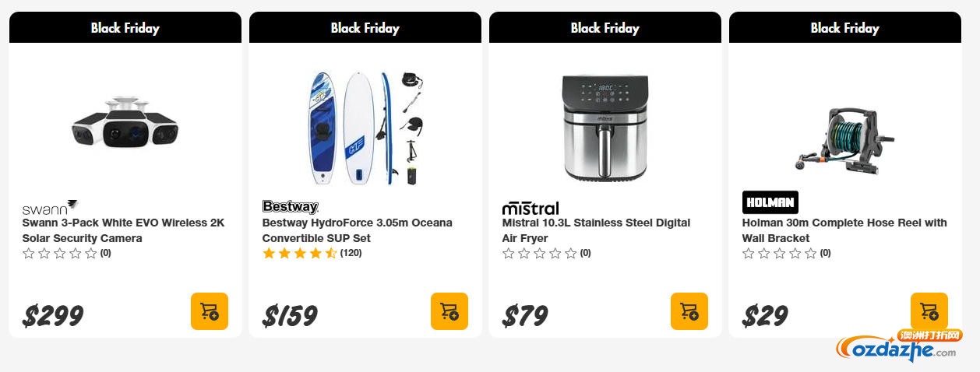Viewport: 980px width, 372px height.
Task: Click the Bestway brand logo
Action: (x=290, y=207)
